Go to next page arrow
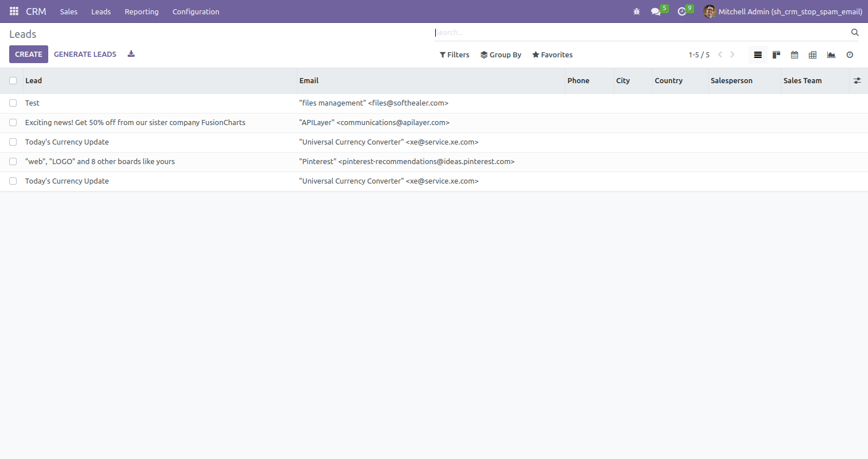The width and height of the screenshot is (868, 459). [x=733, y=55]
